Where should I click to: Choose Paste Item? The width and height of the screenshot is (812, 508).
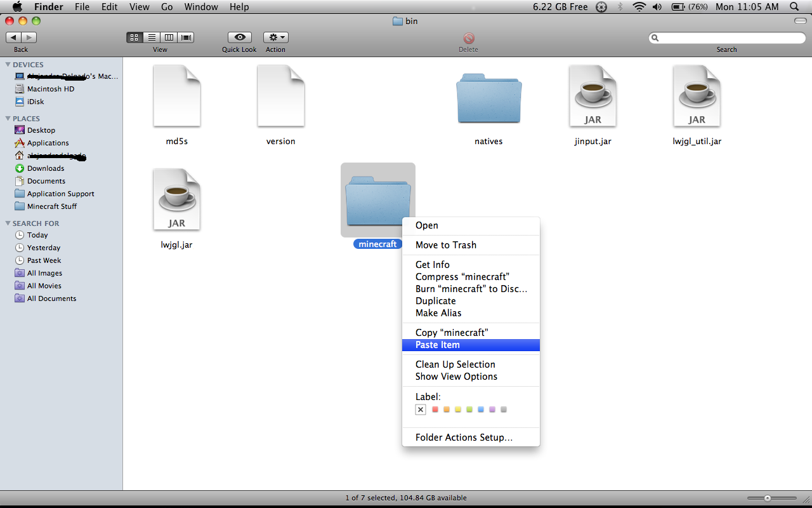(x=471, y=345)
